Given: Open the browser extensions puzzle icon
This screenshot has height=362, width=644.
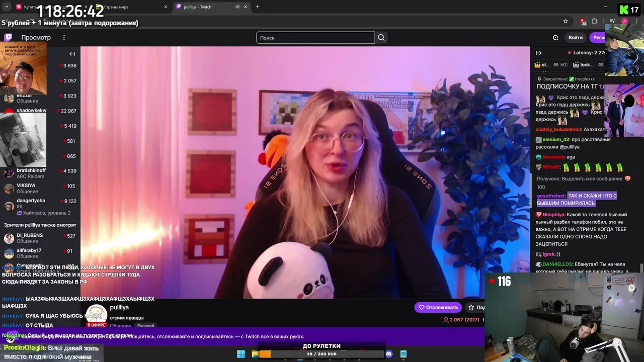Looking at the screenshot, I should click(595, 21).
